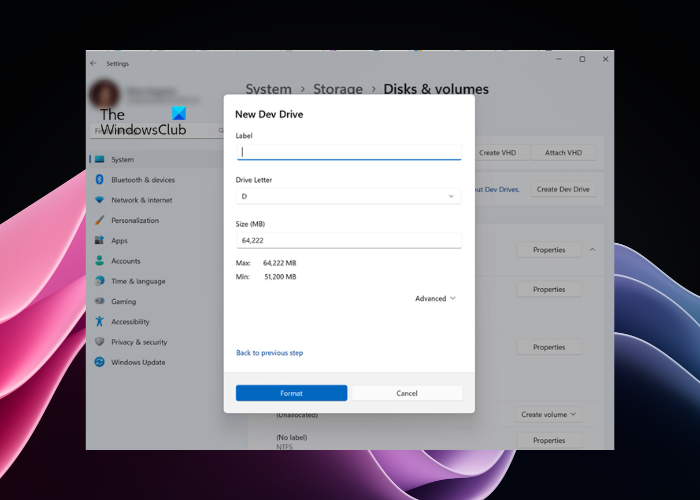Open Time & language globe icon
700x500 pixels.
(x=100, y=281)
